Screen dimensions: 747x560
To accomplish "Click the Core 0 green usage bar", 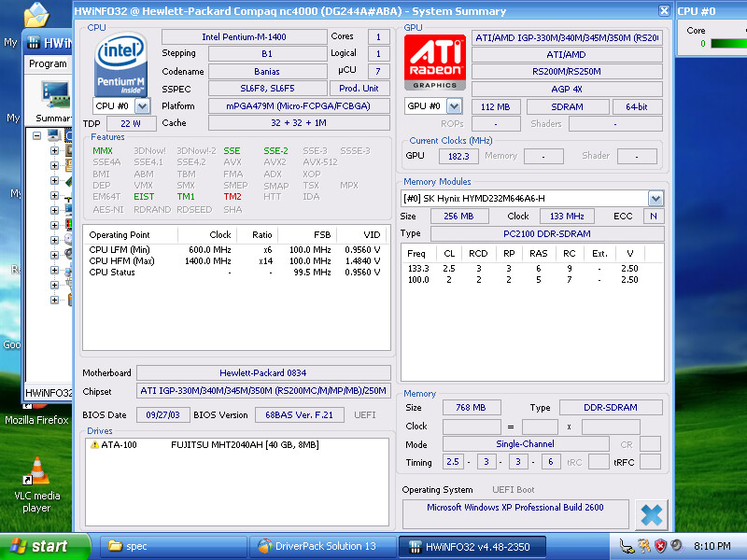I will [x=728, y=43].
